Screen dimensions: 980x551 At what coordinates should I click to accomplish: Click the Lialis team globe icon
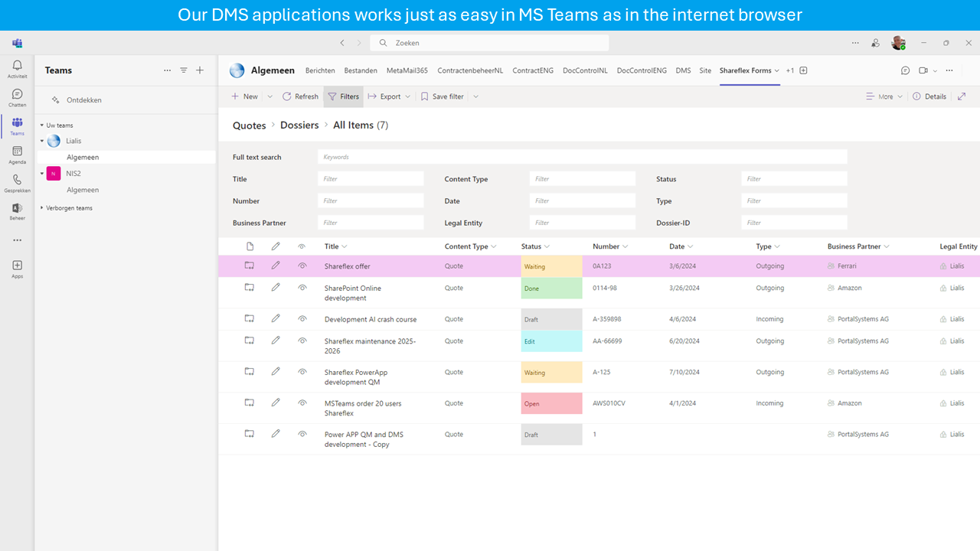click(54, 141)
